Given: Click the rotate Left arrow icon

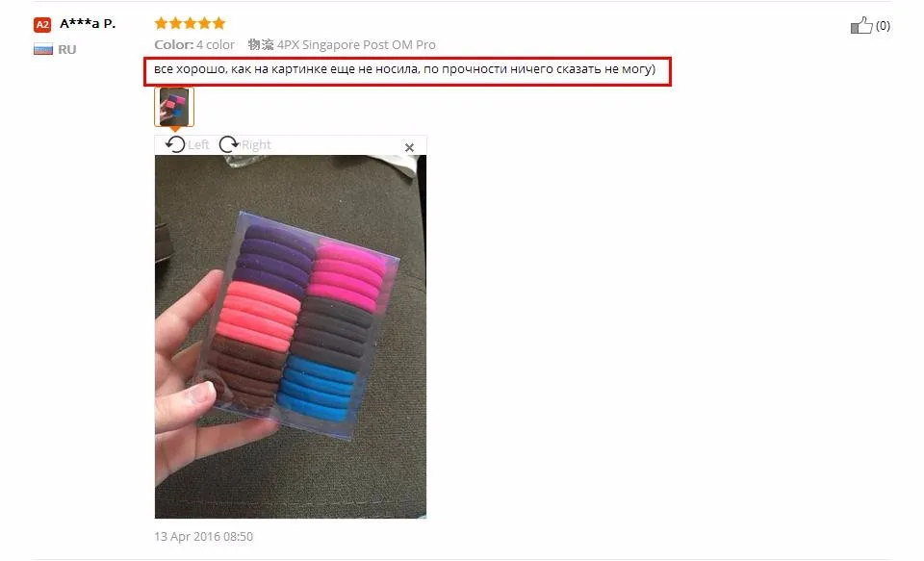Looking at the screenshot, I should tap(175, 144).
